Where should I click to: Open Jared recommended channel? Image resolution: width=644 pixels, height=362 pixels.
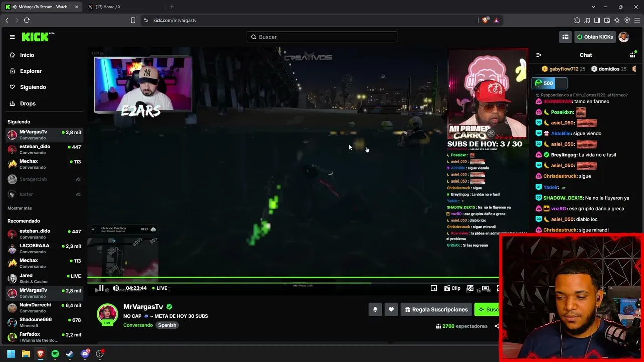click(44, 278)
